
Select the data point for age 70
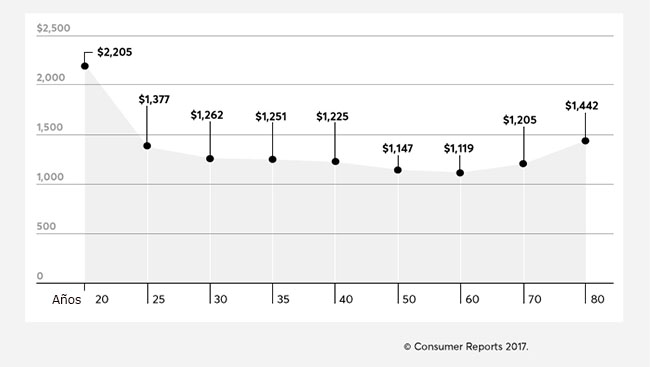tap(523, 163)
